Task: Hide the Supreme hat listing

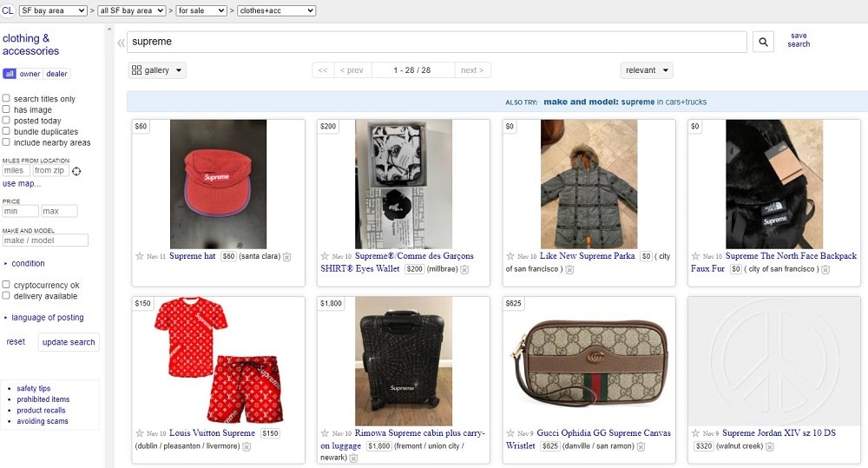Action: pyautogui.click(x=286, y=257)
